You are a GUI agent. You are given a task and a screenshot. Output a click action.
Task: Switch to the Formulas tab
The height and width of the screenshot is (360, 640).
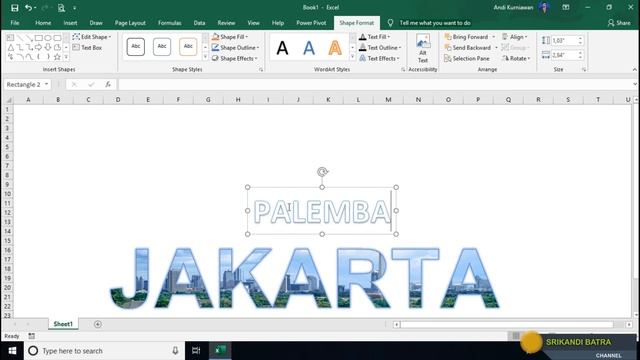pyautogui.click(x=170, y=23)
